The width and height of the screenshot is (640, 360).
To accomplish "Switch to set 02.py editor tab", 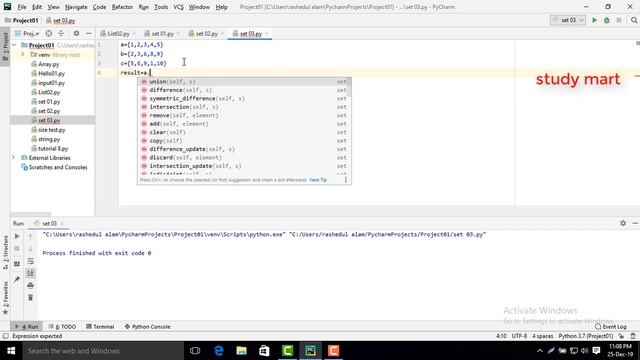I will click(206, 33).
